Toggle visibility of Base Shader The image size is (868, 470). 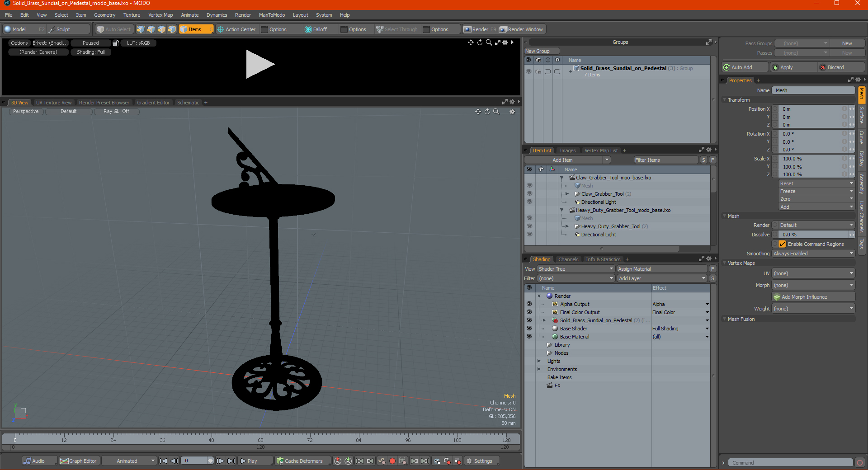pyautogui.click(x=529, y=329)
